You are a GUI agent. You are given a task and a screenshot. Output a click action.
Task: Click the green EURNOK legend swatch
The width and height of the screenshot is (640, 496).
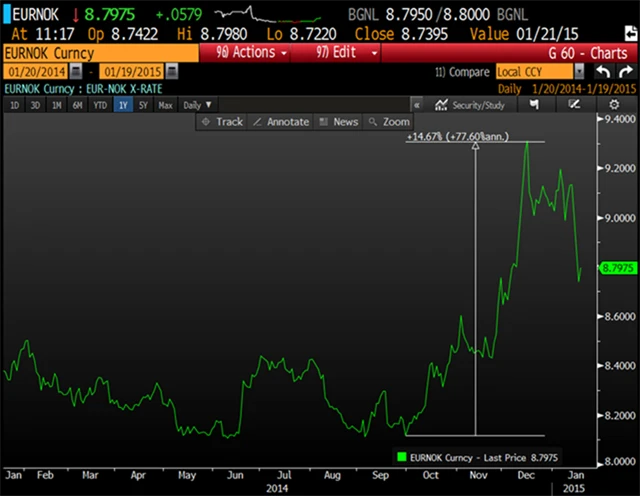402,455
